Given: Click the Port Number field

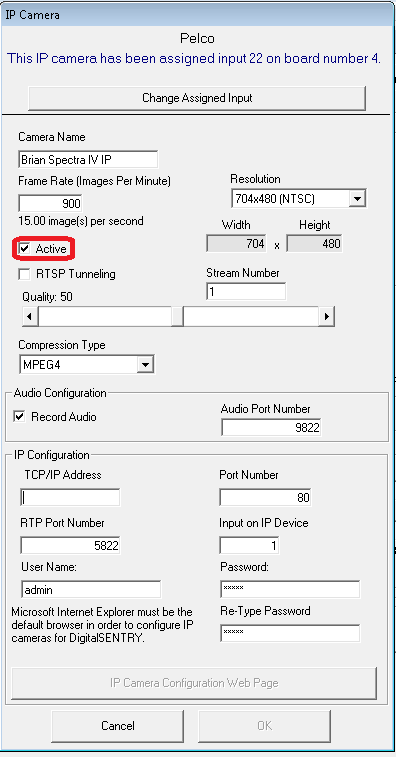Looking at the screenshot, I should pyautogui.click(x=265, y=497).
